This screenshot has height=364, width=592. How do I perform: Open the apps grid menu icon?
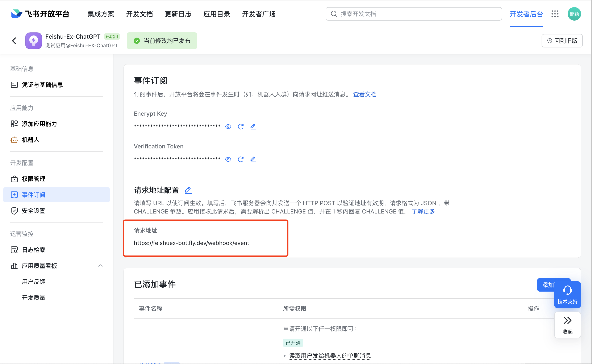coord(555,14)
